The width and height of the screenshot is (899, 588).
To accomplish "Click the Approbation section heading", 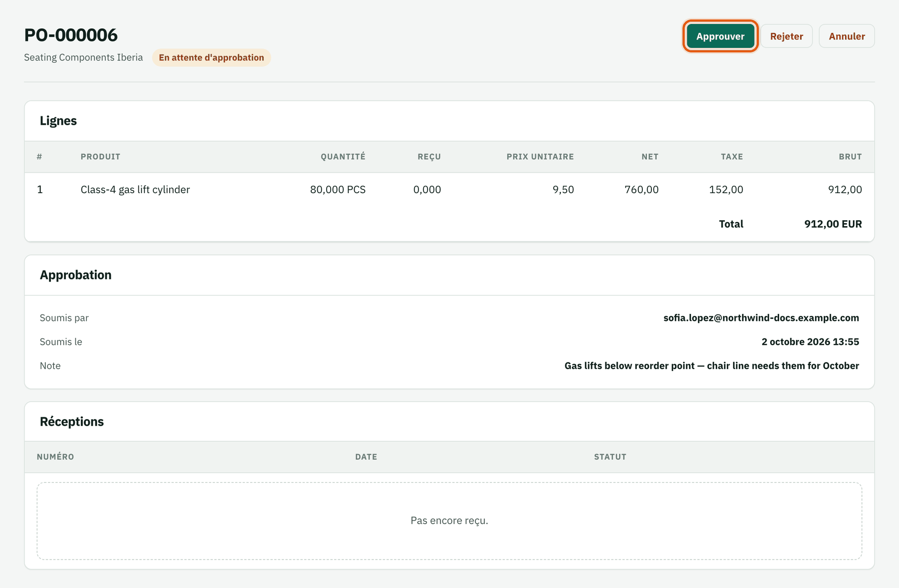I will (x=76, y=275).
